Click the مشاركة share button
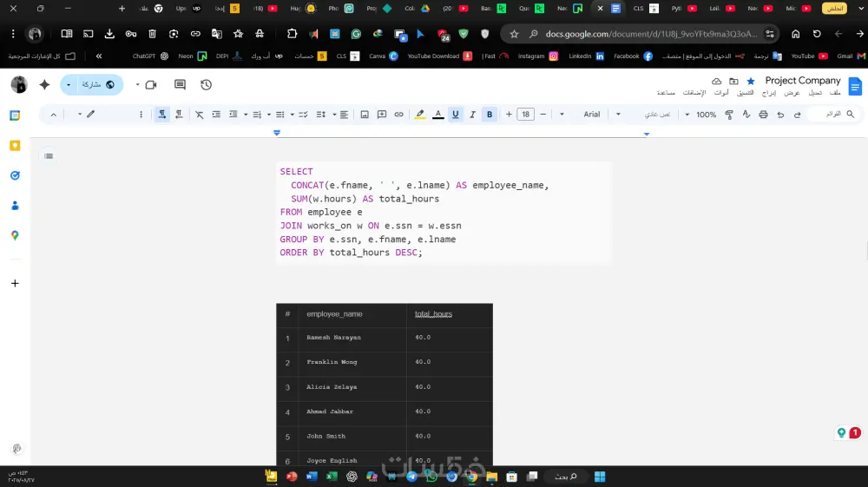The width and height of the screenshot is (868, 487). (x=98, y=85)
